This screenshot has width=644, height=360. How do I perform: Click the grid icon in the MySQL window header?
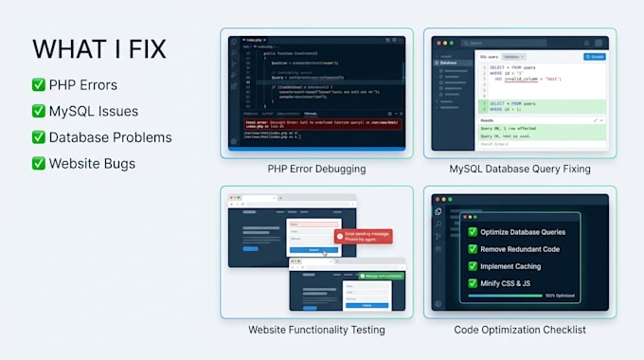(586, 43)
